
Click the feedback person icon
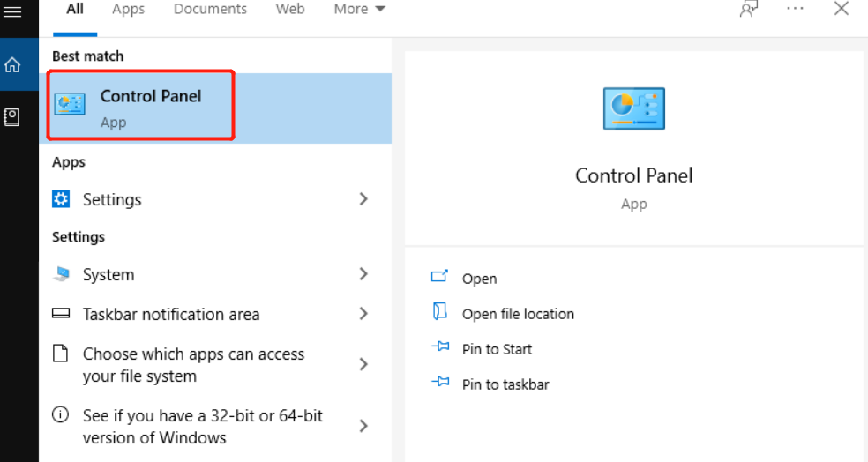(x=749, y=9)
